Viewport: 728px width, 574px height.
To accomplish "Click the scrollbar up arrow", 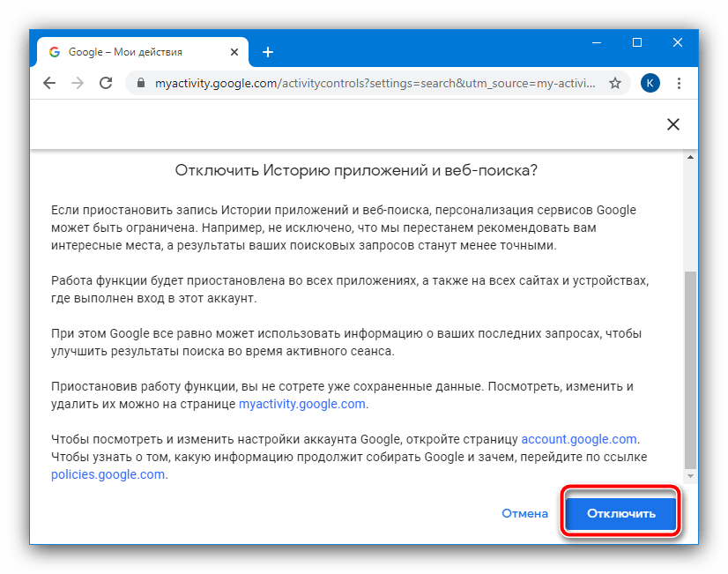I will click(690, 158).
